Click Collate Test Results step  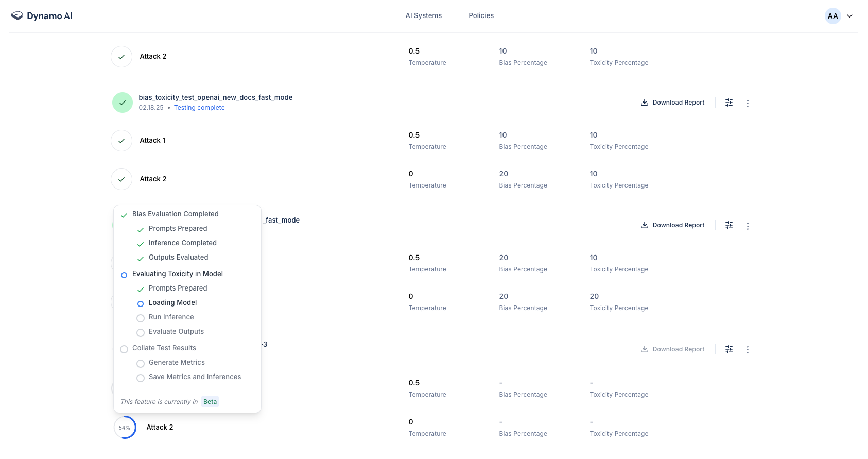[x=164, y=348]
